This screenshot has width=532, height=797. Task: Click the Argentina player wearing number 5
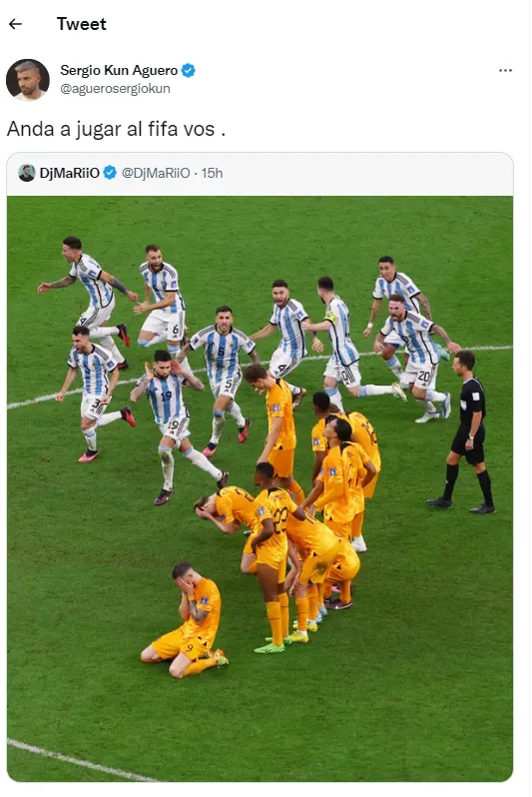tap(222, 374)
